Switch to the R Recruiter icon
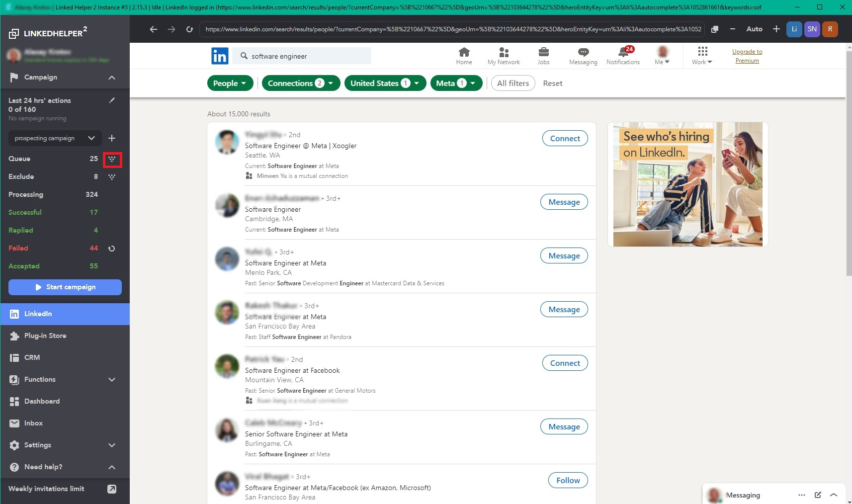The width and height of the screenshot is (852, 504). pos(830,29)
